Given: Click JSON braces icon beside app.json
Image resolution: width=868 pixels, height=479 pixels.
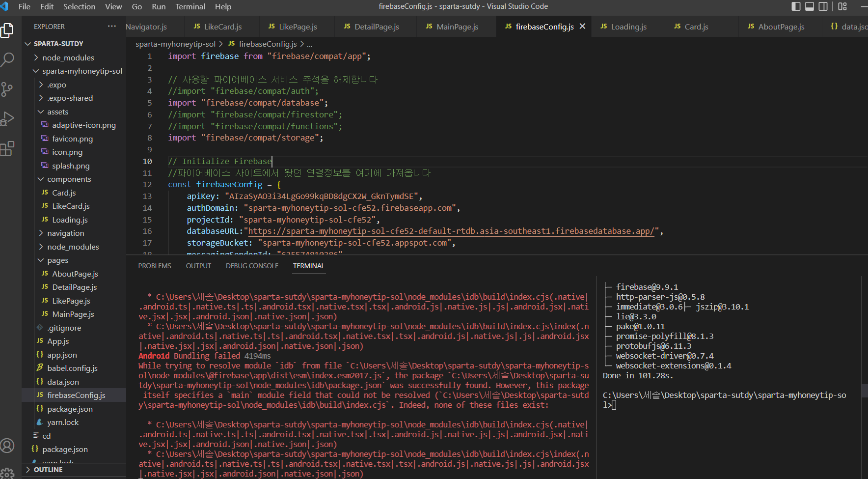Looking at the screenshot, I should [x=40, y=354].
